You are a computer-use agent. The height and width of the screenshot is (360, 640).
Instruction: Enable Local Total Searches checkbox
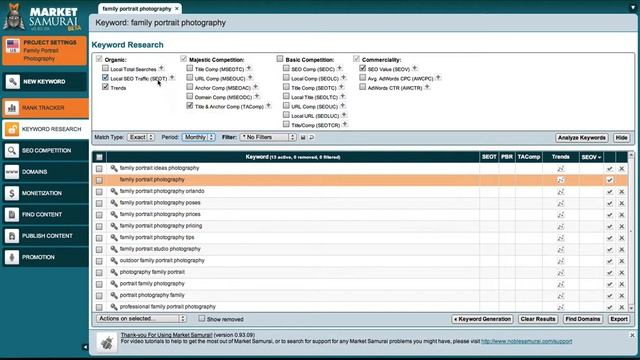[x=105, y=68]
